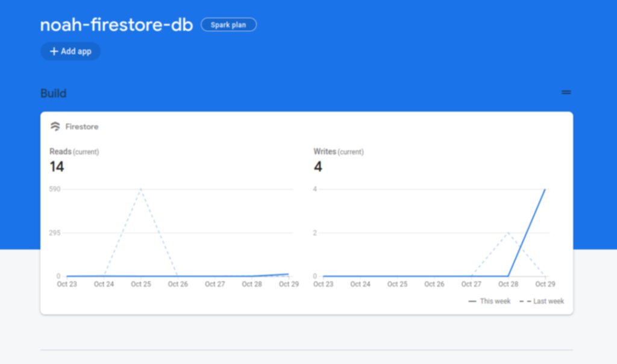Select the Writes (current) metric label
The image size is (617, 364).
[x=338, y=151]
